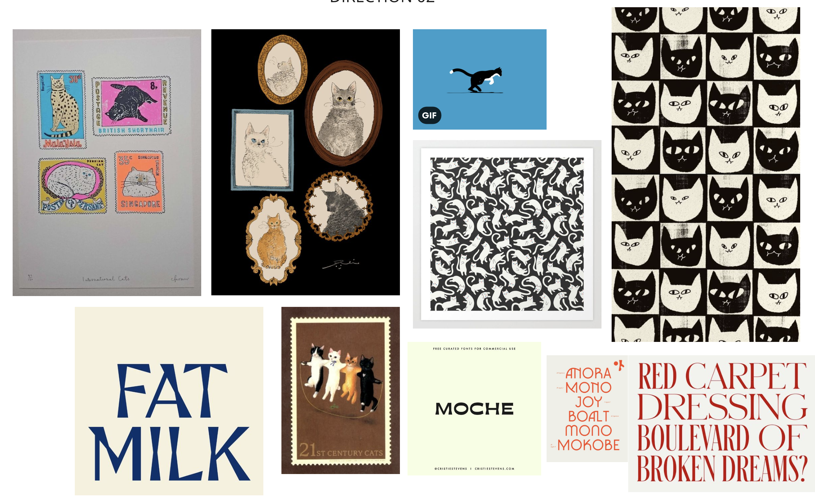Open the ANORA MONO JOY orange font sample
The width and height of the screenshot is (815, 504).
pos(587,409)
